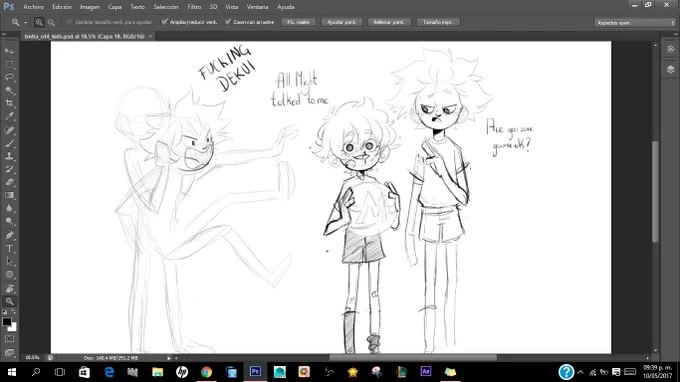Click the 'Tamaño impr.' button

point(438,22)
